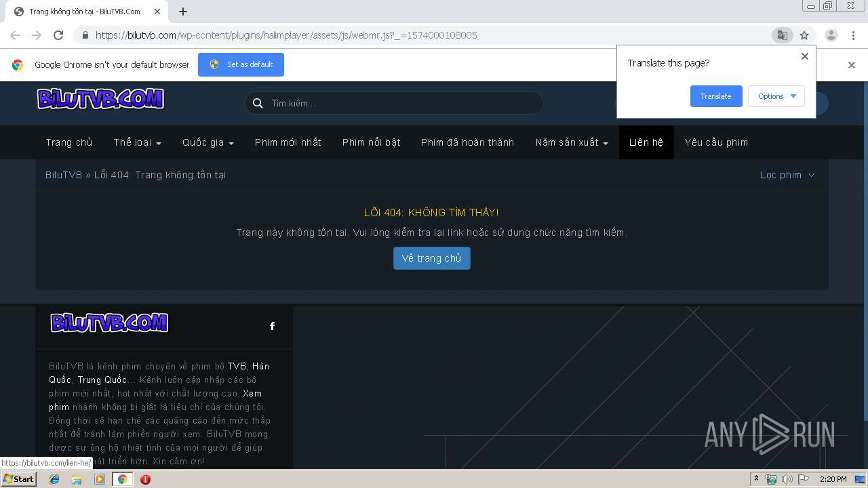
Task: Bookmark this page with the star icon
Action: pos(804,35)
